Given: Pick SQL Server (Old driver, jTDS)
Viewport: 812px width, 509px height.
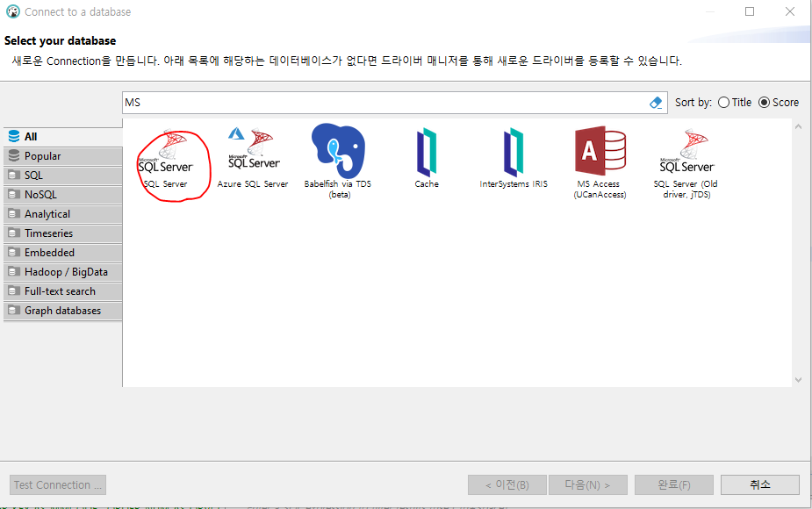Looking at the screenshot, I should (686, 163).
